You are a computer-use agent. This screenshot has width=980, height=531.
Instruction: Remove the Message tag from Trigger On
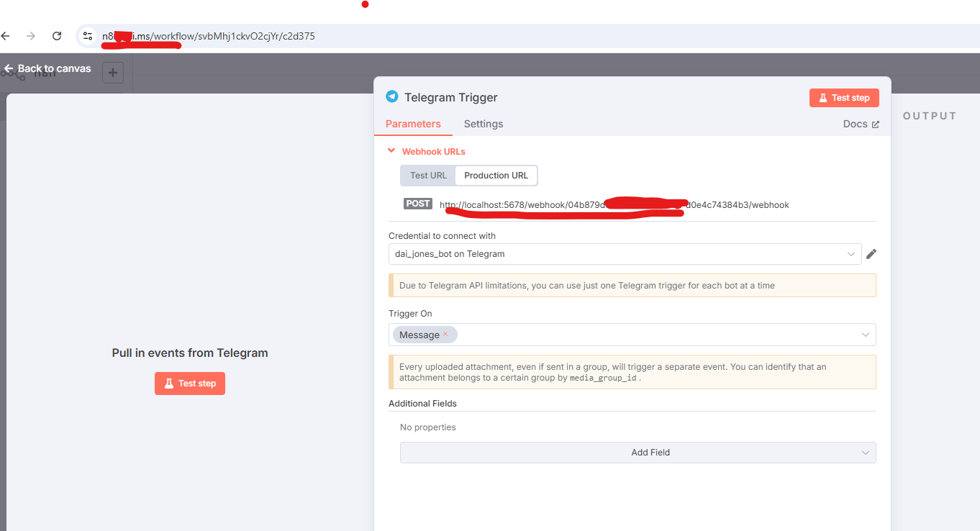coord(445,334)
